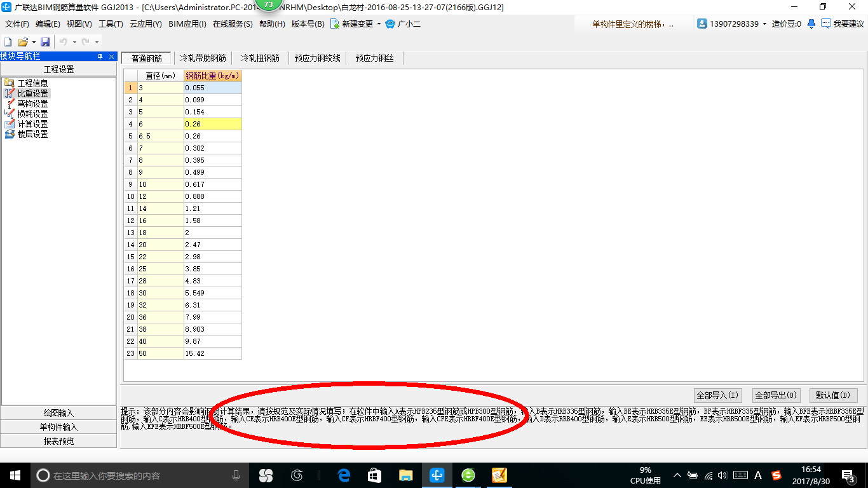Screen dimensions: 868x488
Task: Click the user account icon by 13907298339
Action: (x=702, y=24)
